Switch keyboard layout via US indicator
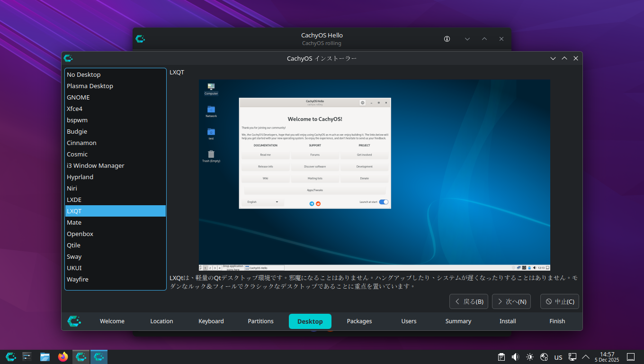The width and height of the screenshot is (644, 364). tap(558, 357)
